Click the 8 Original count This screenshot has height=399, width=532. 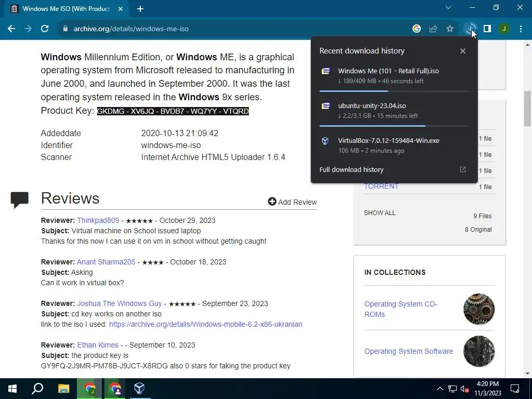tap(478, 229)
